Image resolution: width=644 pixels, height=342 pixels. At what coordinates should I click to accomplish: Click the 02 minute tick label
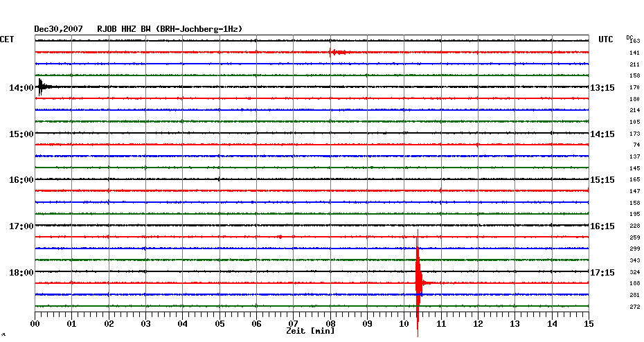109,324
